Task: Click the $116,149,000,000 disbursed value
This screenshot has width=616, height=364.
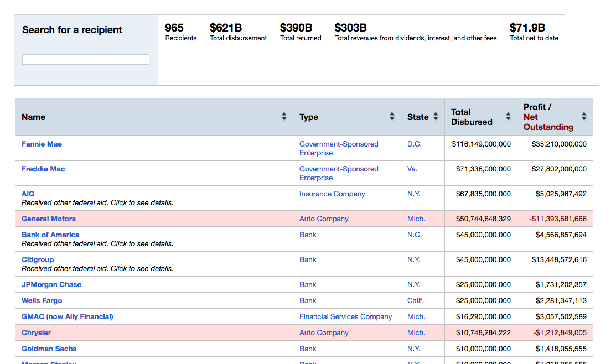Action: click(x=482, y=144)
